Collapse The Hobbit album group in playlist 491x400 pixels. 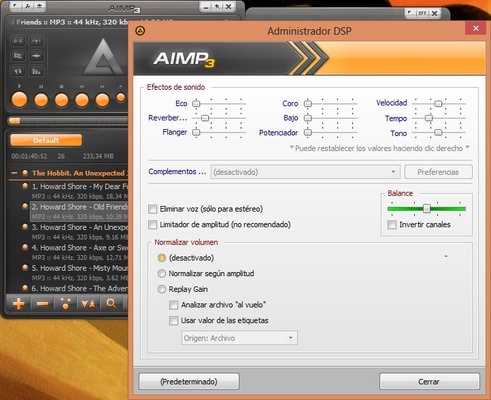coord(14,173)
